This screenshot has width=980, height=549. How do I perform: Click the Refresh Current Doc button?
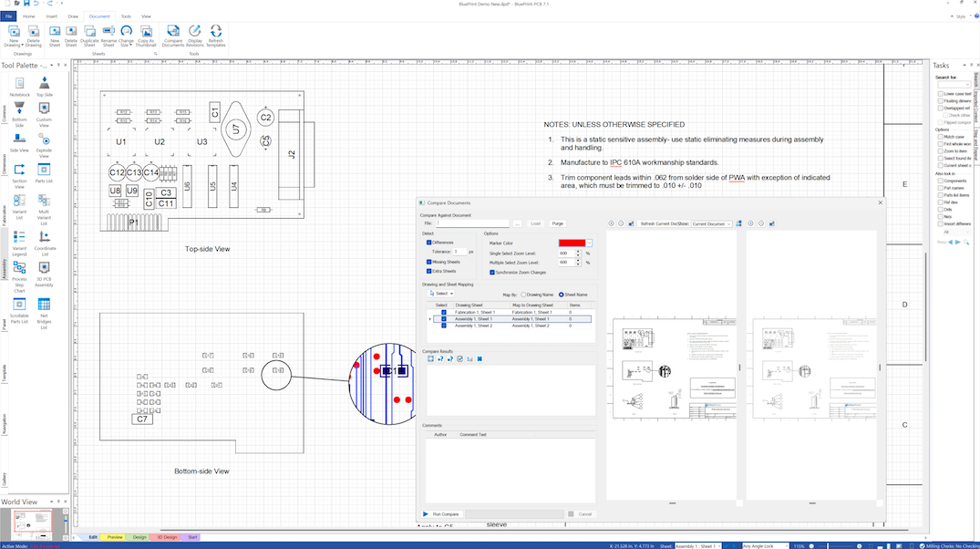(x=659, y=223)
